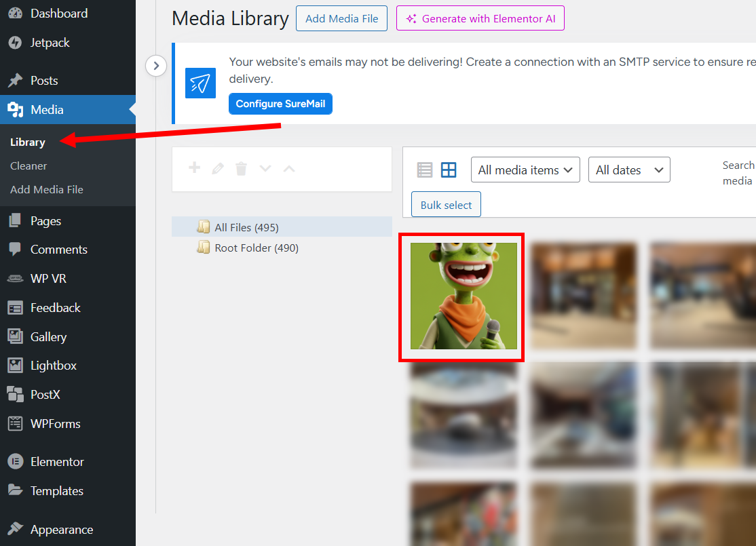Screen dimensions: 756x546
Task: Click the rename folder pencil icon
Action: point(218,168)
